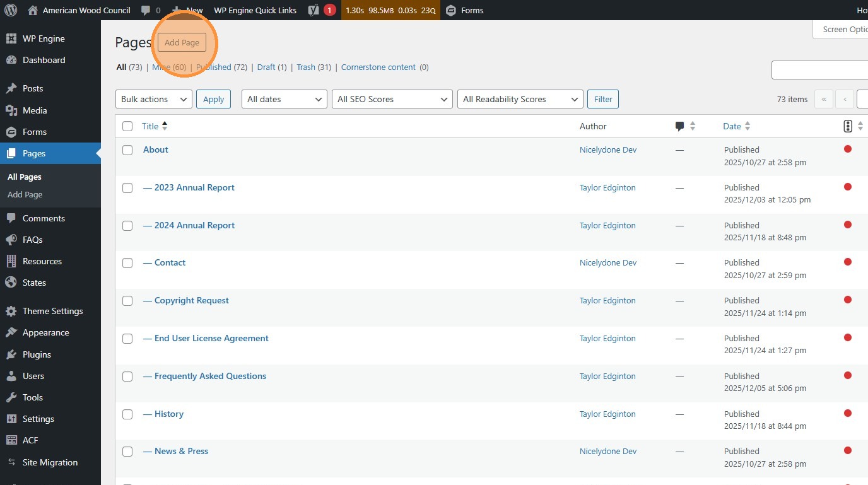Open the Query Monitor stats in admin bar
Screen dimensions: 868x485
coord(390,10)
